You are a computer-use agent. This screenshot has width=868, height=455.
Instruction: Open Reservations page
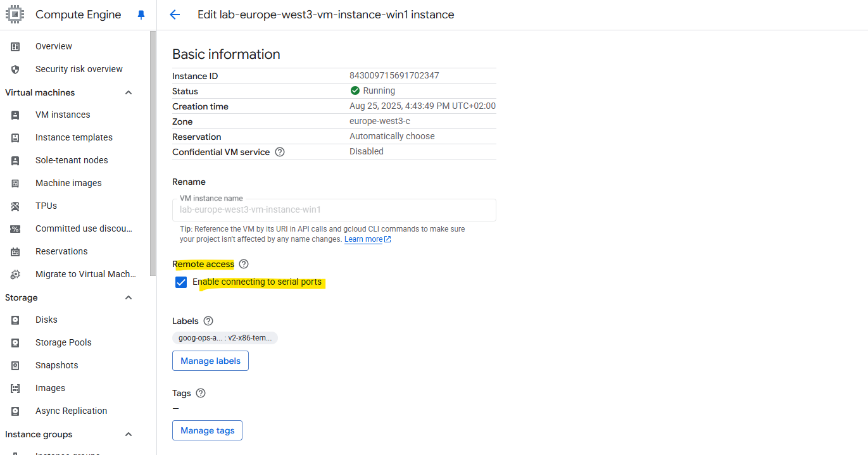[61, 251]
